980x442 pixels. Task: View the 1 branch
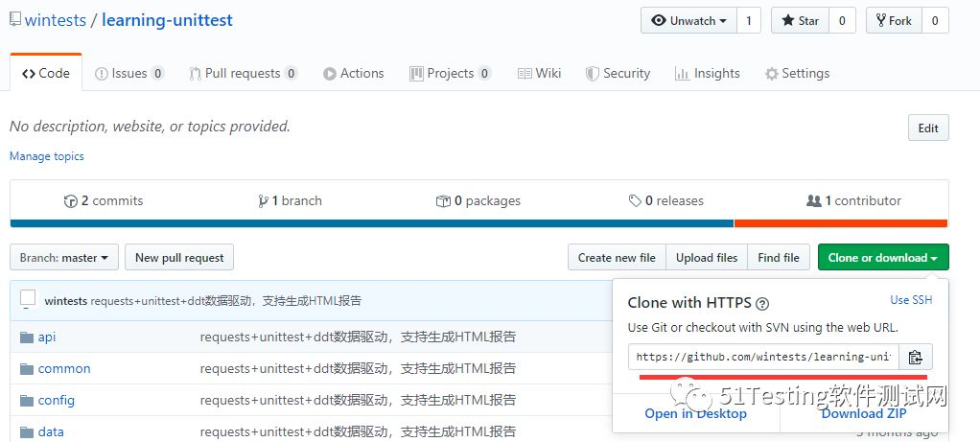(x=290, y=200)
